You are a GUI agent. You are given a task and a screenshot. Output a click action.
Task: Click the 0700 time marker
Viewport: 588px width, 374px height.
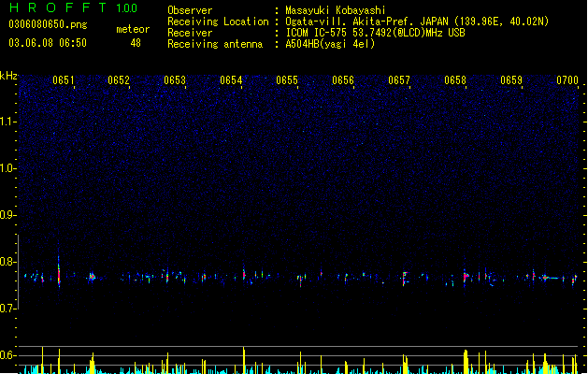[x=567, y=80]
